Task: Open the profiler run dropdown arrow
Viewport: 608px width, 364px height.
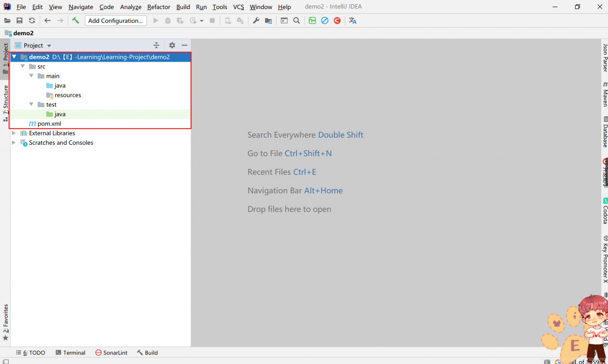Action: (201, 21)
